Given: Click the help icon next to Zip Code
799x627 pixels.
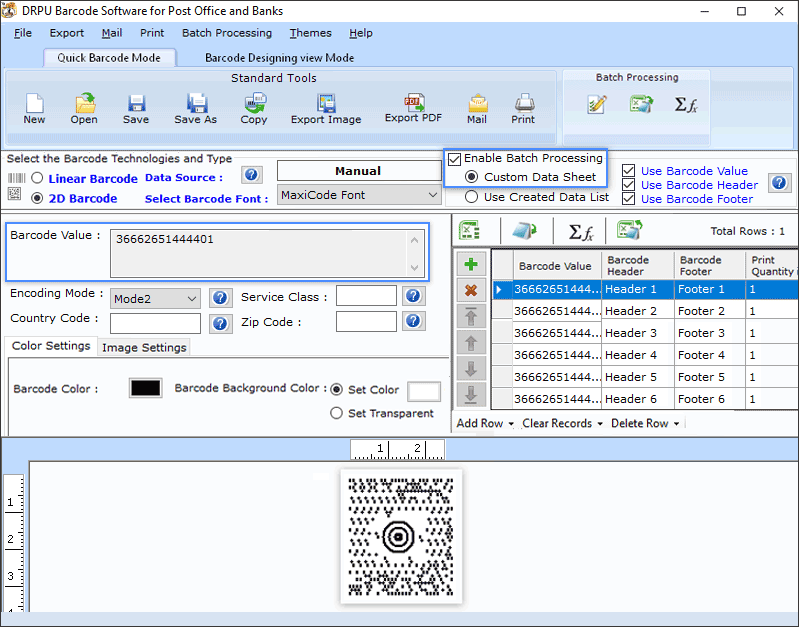Looking at the screenshot, I should point(413,321).
